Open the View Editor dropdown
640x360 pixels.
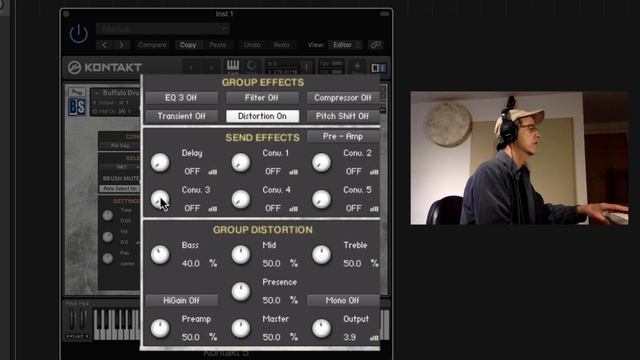tap(345, 45)
